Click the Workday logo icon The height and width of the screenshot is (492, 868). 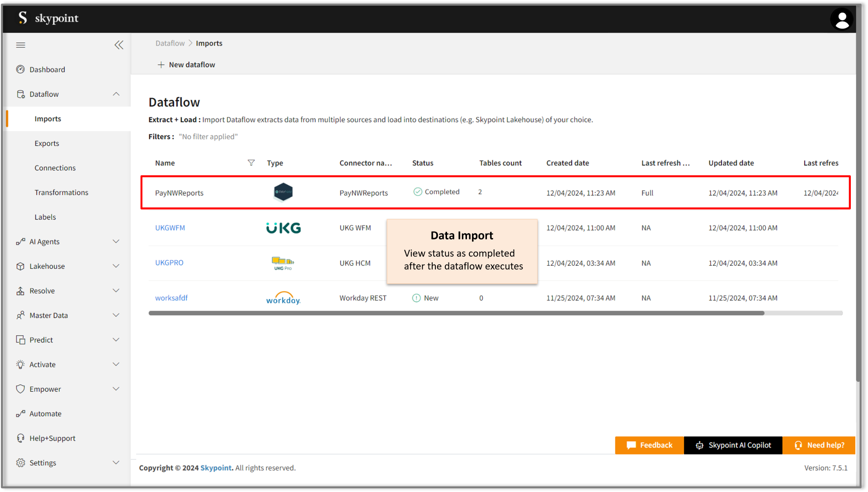283,298
